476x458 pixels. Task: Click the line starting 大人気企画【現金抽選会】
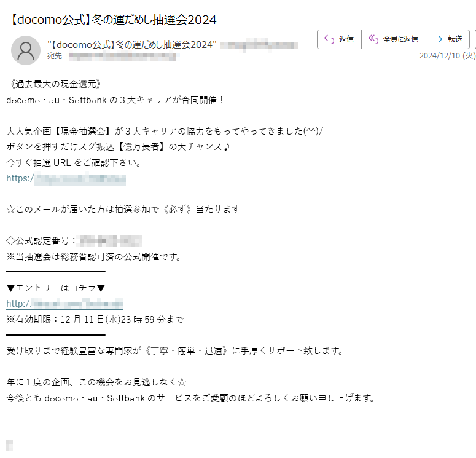(165, 132)
